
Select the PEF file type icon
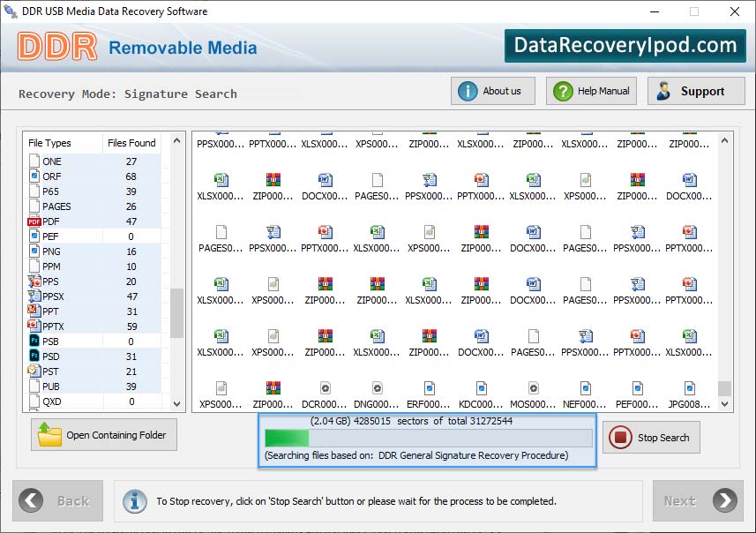[34, 236]
